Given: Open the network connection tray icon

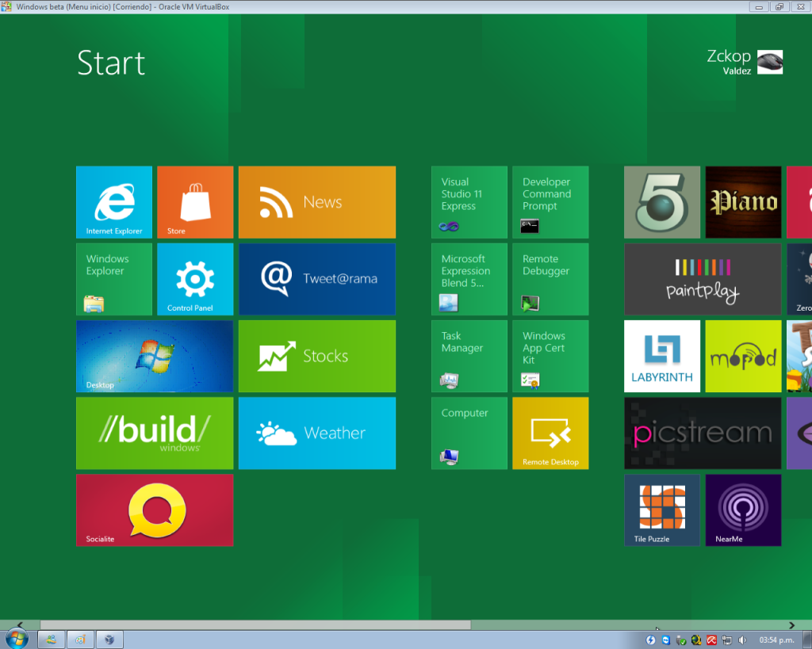Looking at the screenshot, I should (x=727, y=640).
